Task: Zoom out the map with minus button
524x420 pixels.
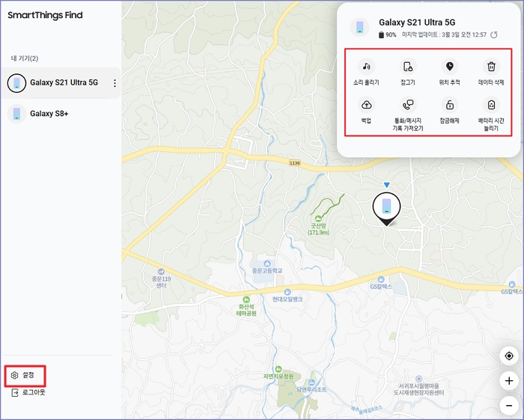Action: 509,406
